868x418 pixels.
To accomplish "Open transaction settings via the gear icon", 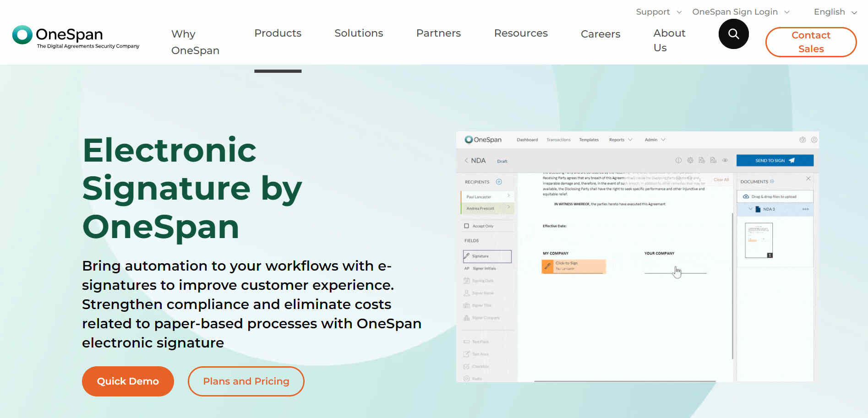I will click(690, 160).
